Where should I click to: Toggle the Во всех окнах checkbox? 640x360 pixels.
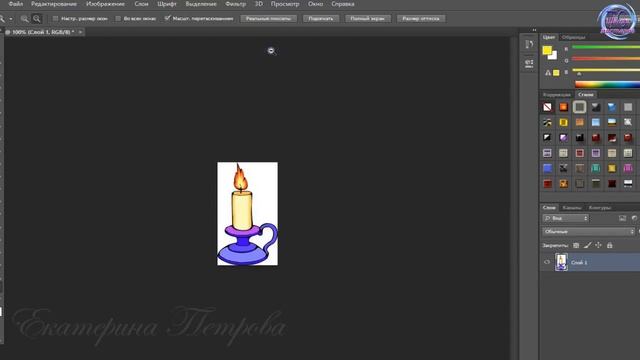(118, 18)
